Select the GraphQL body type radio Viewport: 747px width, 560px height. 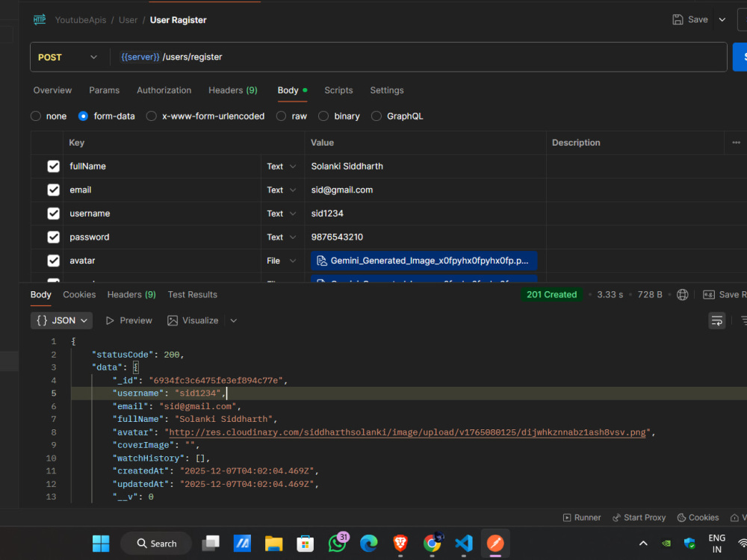click(376, 116)
